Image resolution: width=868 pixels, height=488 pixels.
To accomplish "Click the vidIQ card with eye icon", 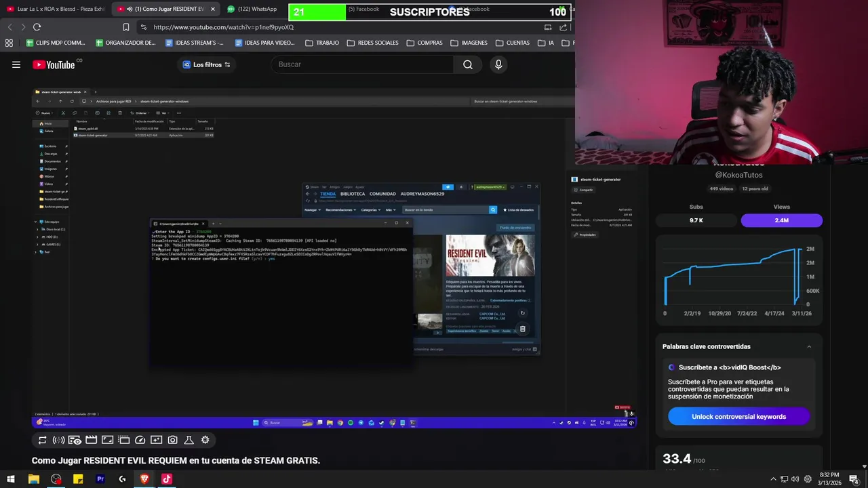I will pos(75,440).
